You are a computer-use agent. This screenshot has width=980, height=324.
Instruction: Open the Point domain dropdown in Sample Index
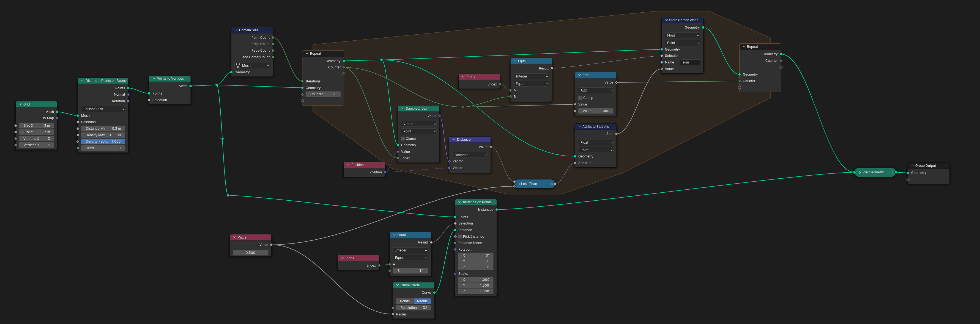click(x=419, y=131)
